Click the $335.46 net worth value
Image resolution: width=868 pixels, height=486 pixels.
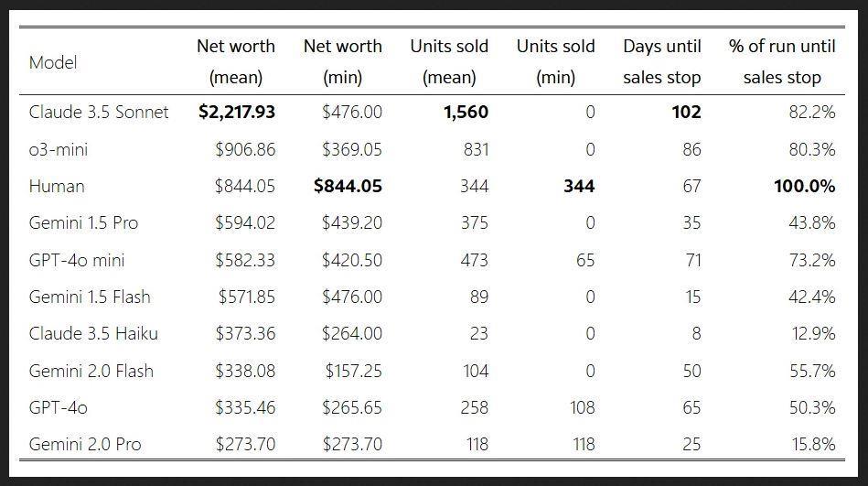[244, 407]
